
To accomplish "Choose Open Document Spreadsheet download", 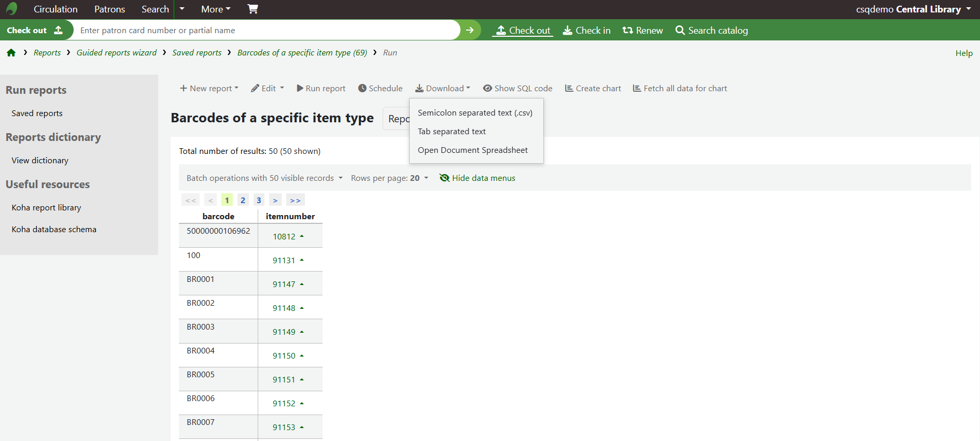I will click(472, 150).
